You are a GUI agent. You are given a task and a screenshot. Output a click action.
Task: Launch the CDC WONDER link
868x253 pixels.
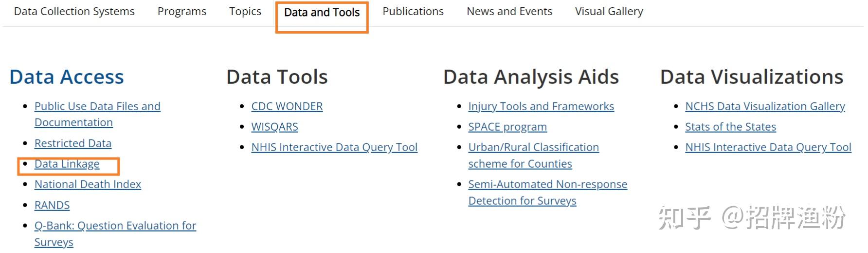287,106
